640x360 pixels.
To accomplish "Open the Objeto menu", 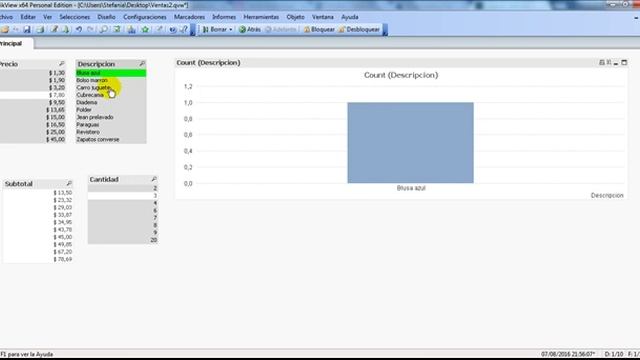I will [x=296, y=17].
